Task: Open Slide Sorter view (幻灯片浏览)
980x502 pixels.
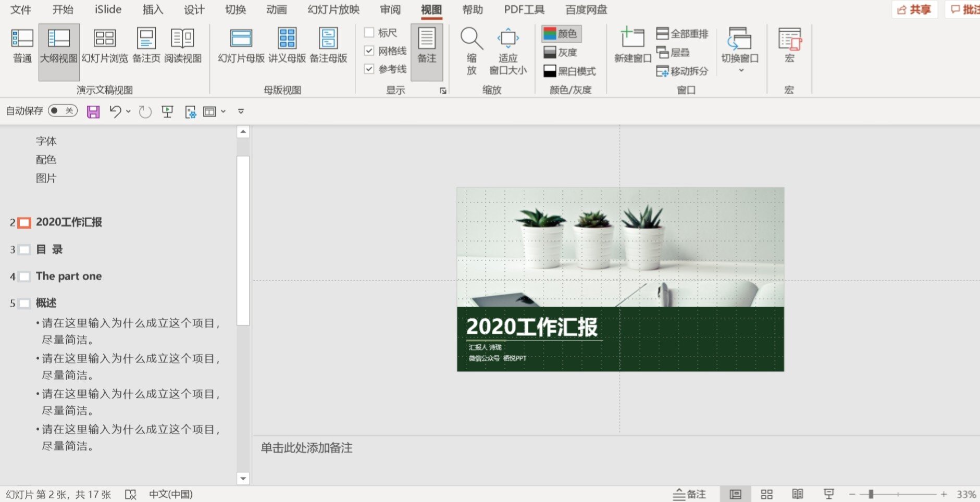Action: click(x=105, y=46)
